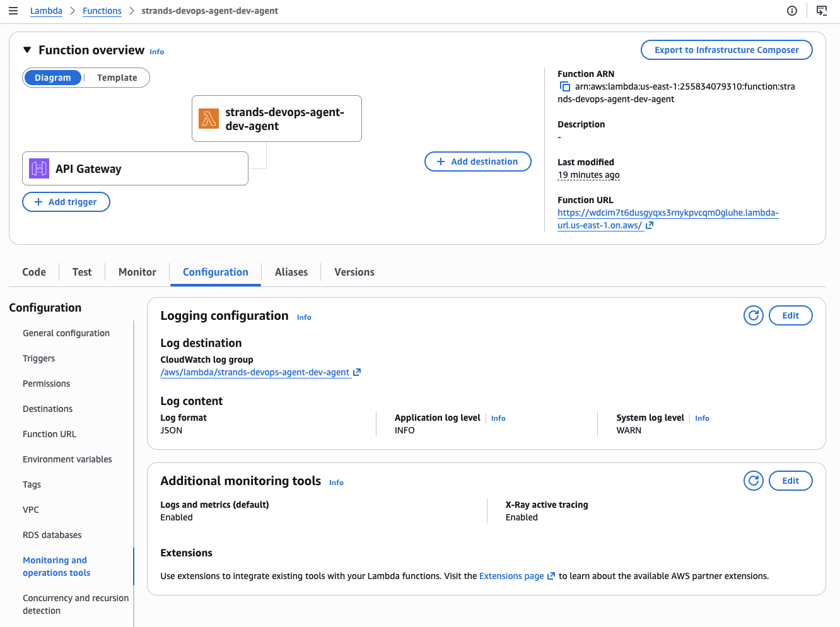Select Concurrency and recursion detection

click(76, 604)
